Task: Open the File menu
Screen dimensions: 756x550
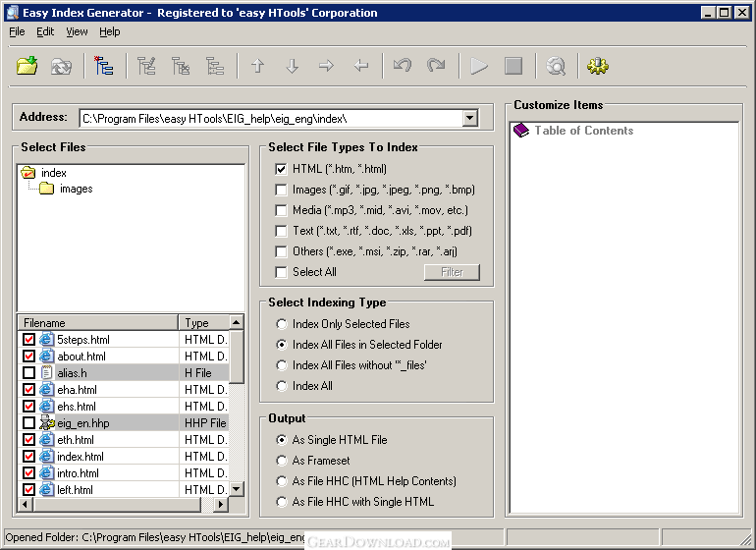Action: (x=17, y=31)
